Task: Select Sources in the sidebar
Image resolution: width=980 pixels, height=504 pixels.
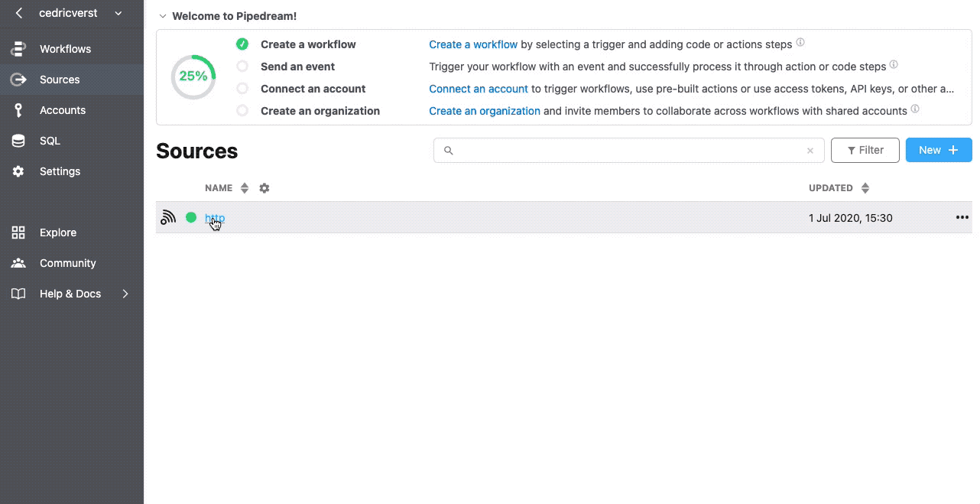Action: point(59,79)
